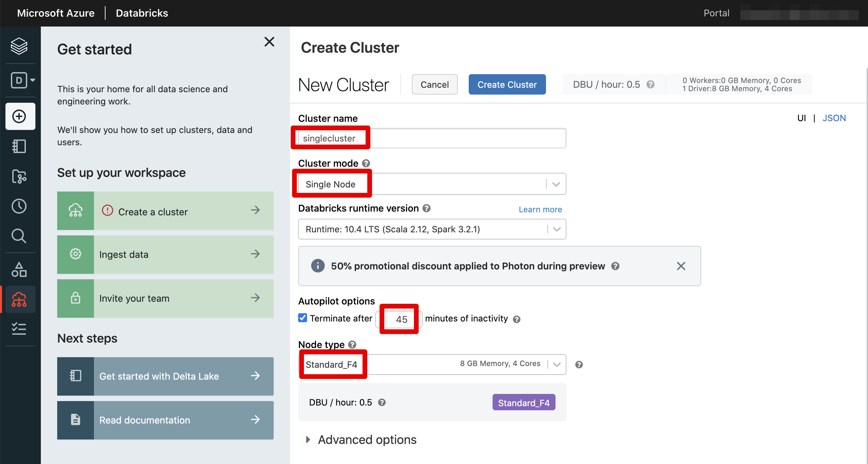Click the Search magnifier sidebar icon

point(19,236)
